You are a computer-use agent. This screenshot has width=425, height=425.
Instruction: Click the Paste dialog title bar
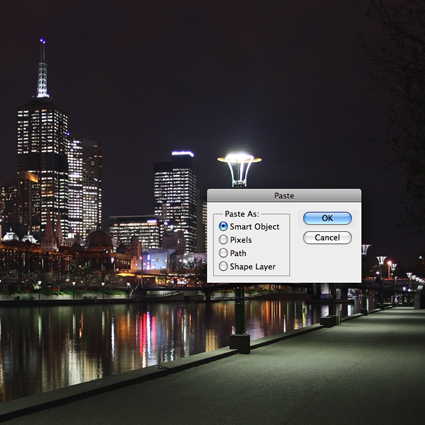(x=284, y=195)
